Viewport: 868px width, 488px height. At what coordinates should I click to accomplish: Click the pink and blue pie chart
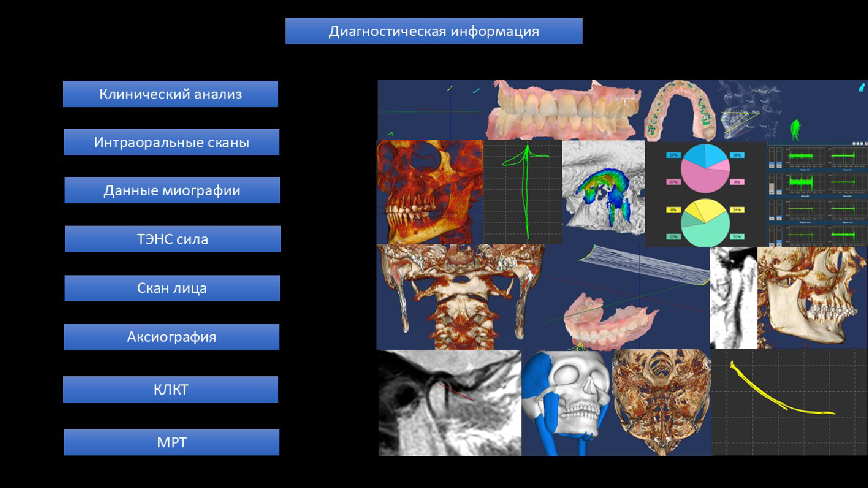(x=705, y=168)
